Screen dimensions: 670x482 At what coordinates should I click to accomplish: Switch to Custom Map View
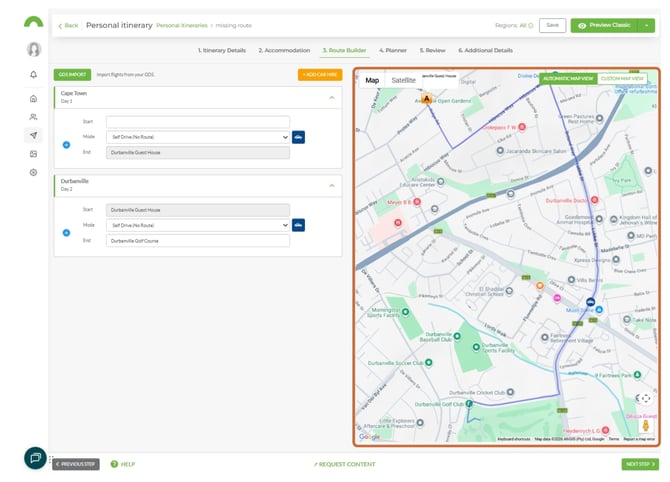[622, 79]
